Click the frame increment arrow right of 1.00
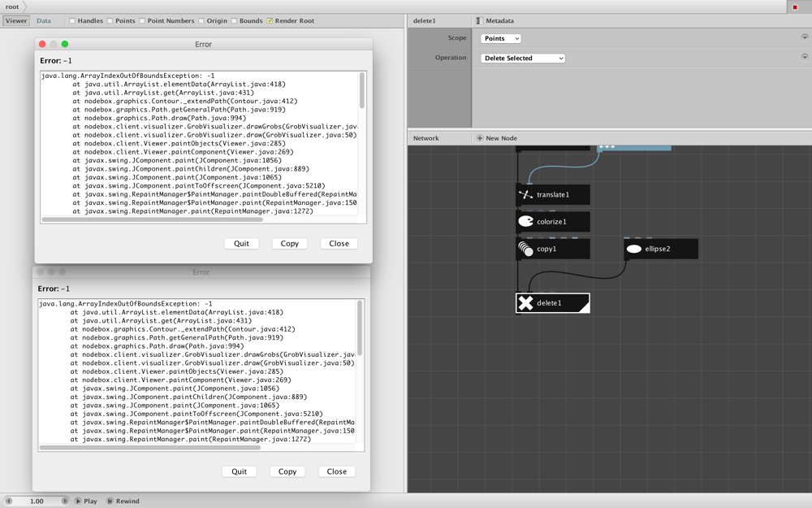The width and height of the screenshot is (812, 508). [x=65, y=501]
